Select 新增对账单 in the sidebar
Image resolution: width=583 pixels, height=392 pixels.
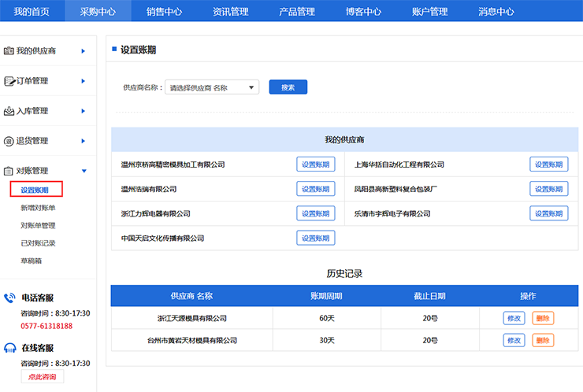(x=38, y=208)
